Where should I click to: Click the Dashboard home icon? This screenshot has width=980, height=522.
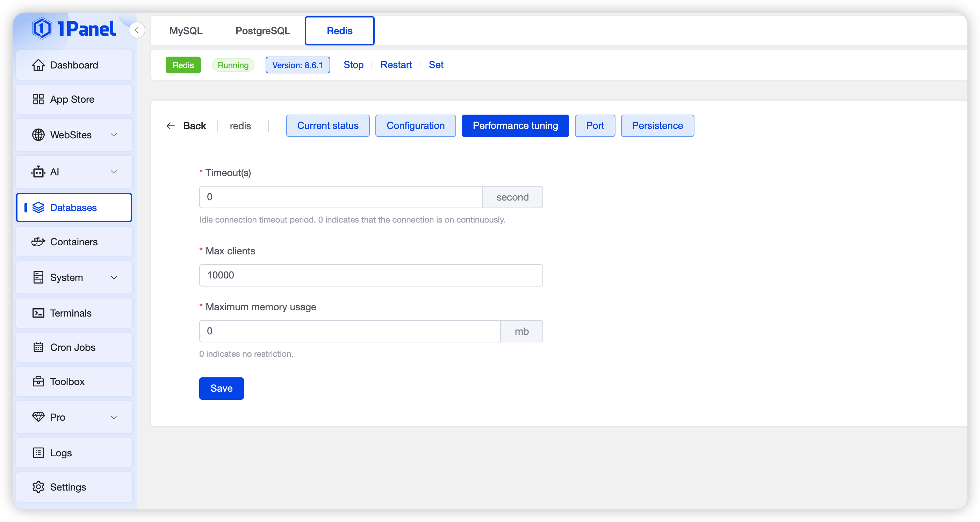(38, 65)
